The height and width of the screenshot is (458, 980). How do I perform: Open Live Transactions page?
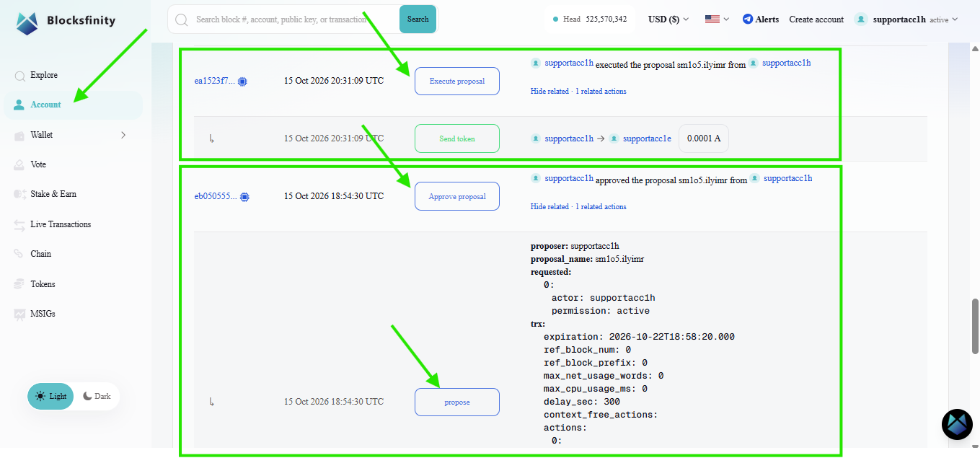pos(61,224)
